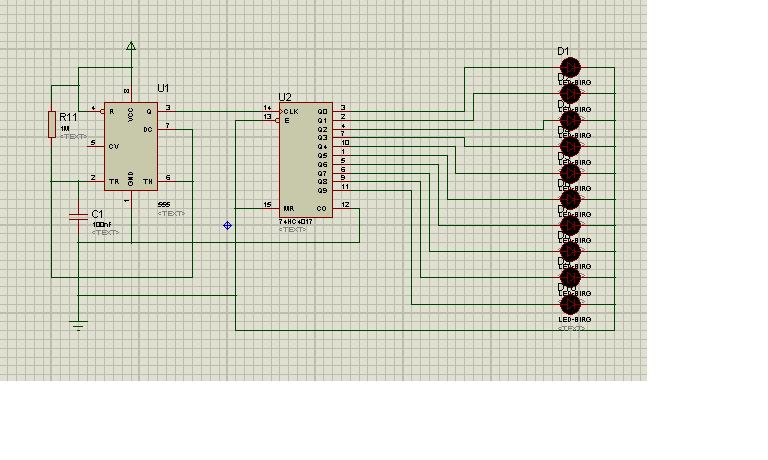
Task: Click the Q0 output label on U2
Action: tap(322, 112)
